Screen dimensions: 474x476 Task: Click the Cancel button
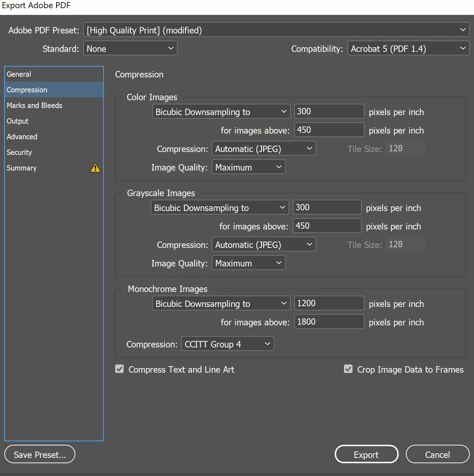coord(437,454)
